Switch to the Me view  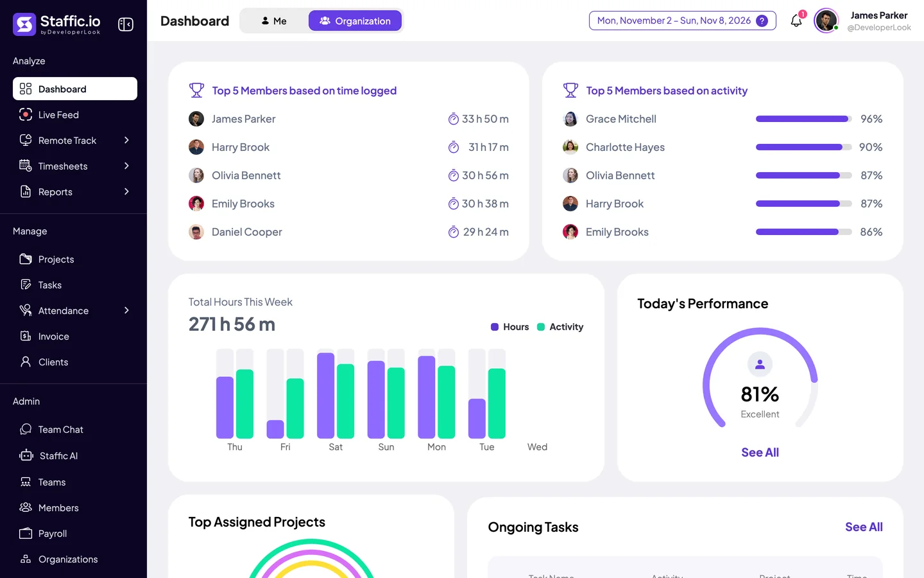click(x=274, y=21)
